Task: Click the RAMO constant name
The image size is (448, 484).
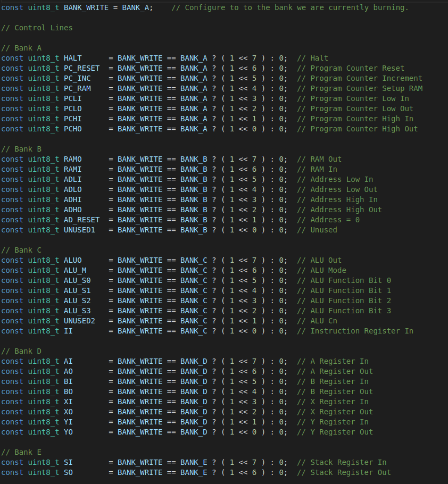Action: pos(72,159)
